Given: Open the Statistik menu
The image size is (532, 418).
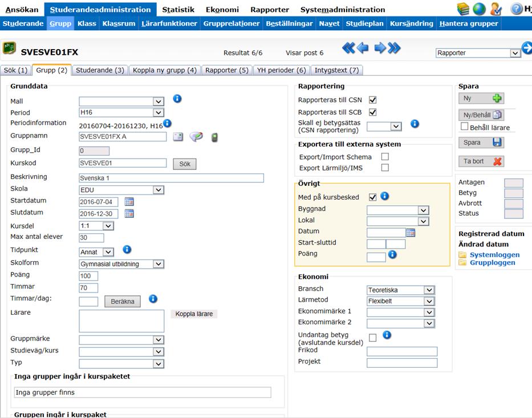Looking at the screenshot, I should point(178,10).
